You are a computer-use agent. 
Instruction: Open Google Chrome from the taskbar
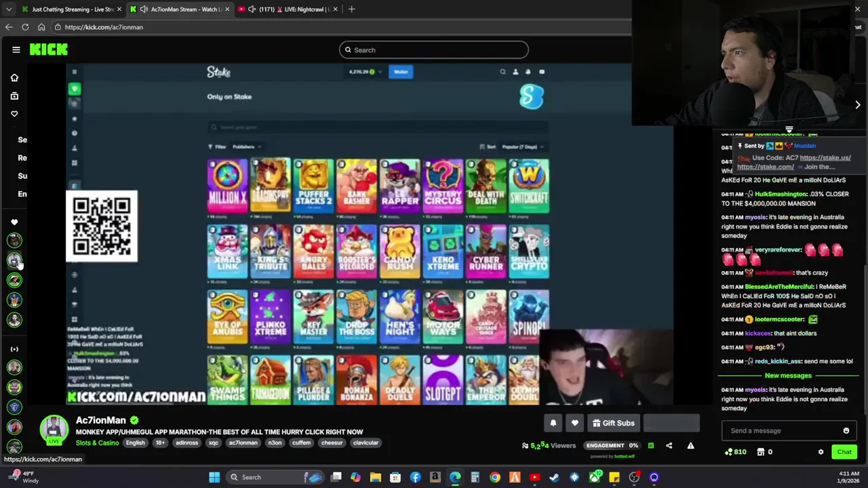pyautogui.click(x=495, y=477)
